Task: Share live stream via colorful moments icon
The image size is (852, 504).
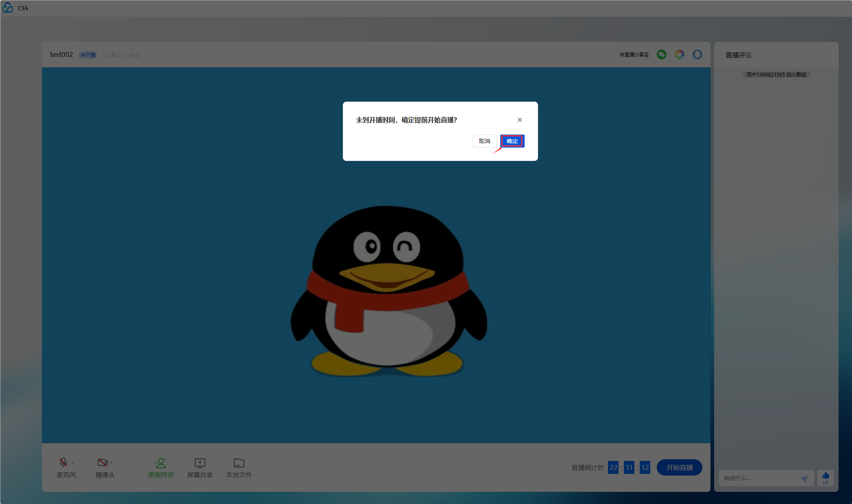Action: tap(680, 54)
